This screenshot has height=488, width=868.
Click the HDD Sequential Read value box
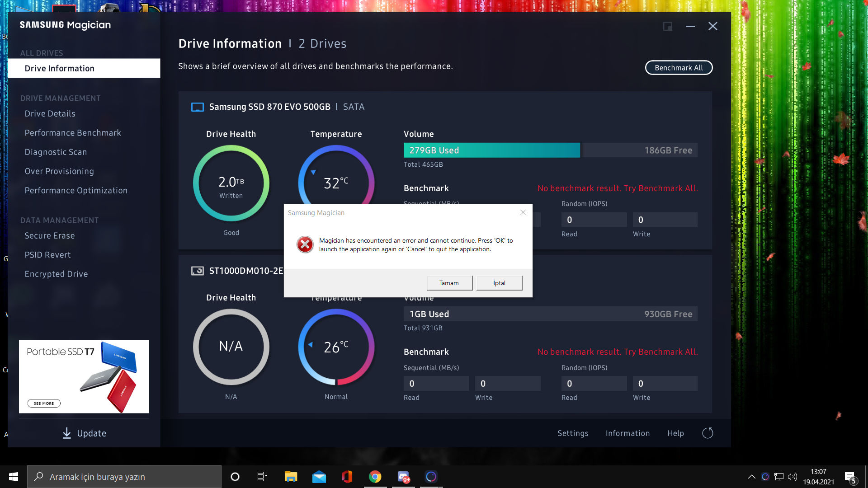436,384
